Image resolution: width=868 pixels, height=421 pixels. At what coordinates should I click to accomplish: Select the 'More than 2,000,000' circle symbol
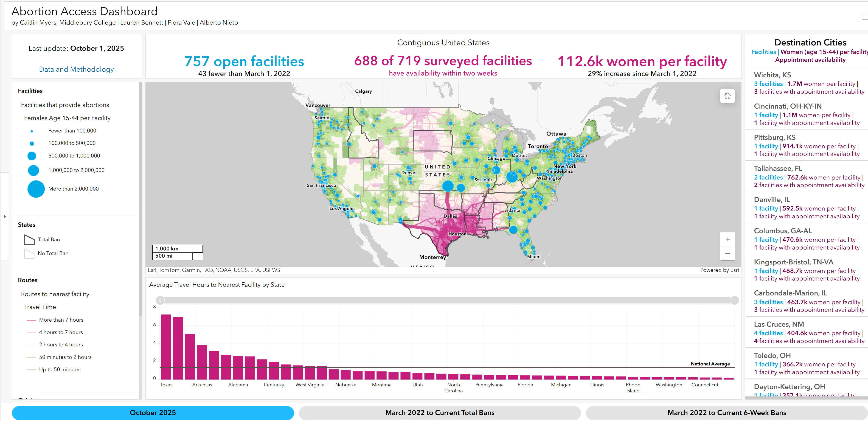[x=36, y=189]
